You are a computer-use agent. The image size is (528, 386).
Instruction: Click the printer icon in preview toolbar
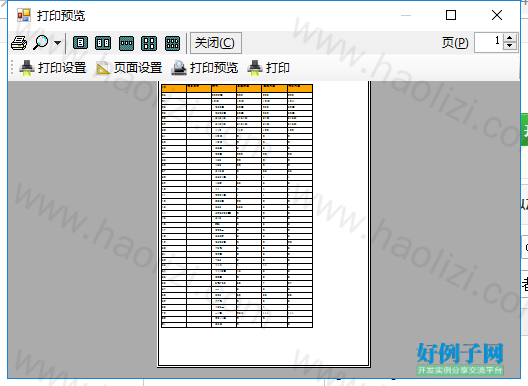(19, 43)
